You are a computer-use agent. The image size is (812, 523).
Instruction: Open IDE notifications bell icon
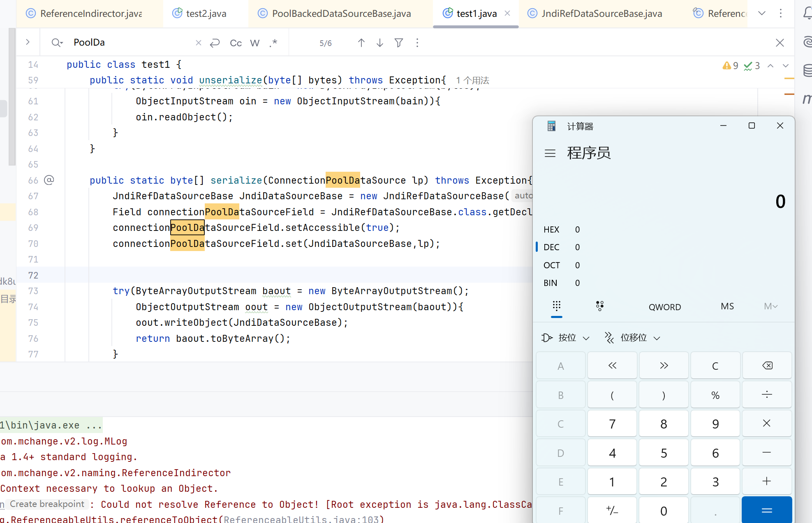pyautogui.click(x=807, y=14)
